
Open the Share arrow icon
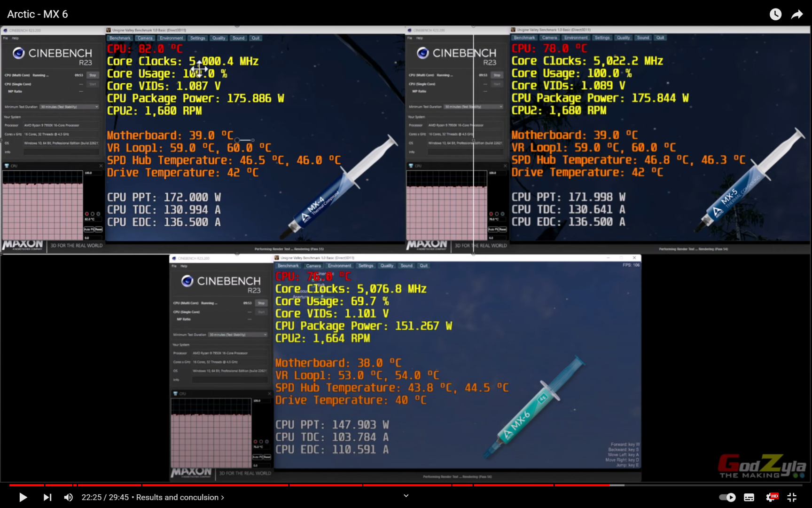tap(797, 14)
